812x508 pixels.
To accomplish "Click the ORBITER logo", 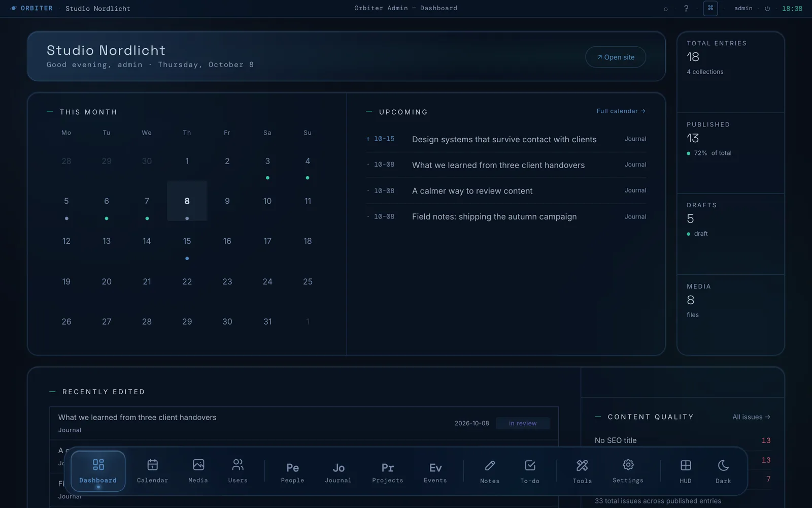I will pos(31,8).
